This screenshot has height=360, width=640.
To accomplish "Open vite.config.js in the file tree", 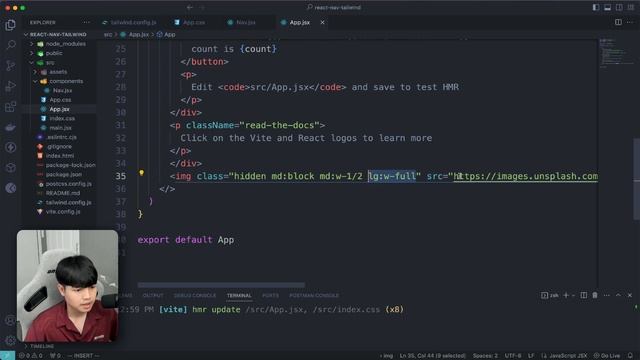I will [x=63, y=211].
